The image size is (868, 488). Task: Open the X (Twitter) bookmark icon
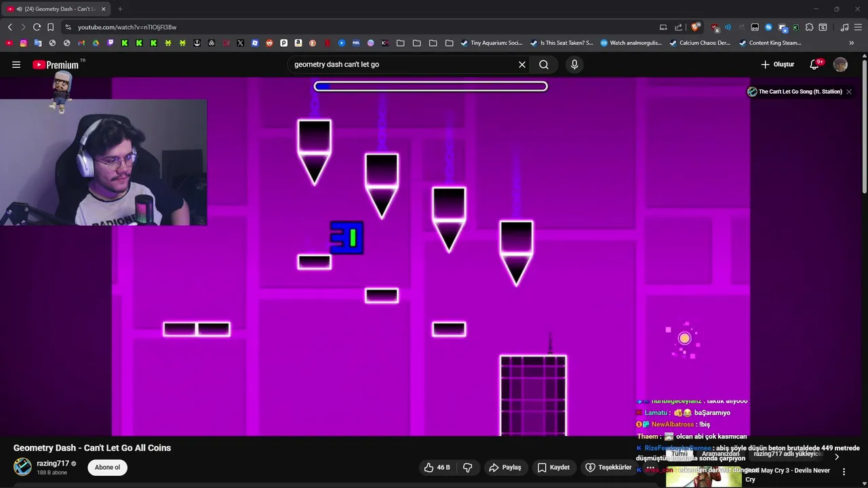(240, 43)
